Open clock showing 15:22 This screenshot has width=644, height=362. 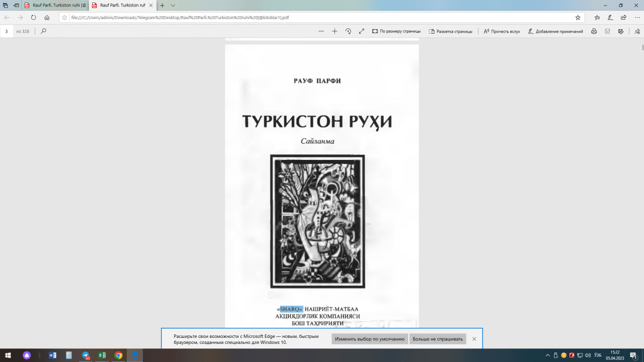click(615, 355)
